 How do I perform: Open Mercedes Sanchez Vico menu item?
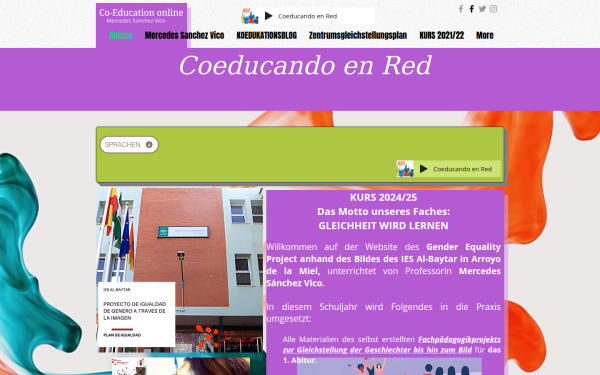(184, 35)
